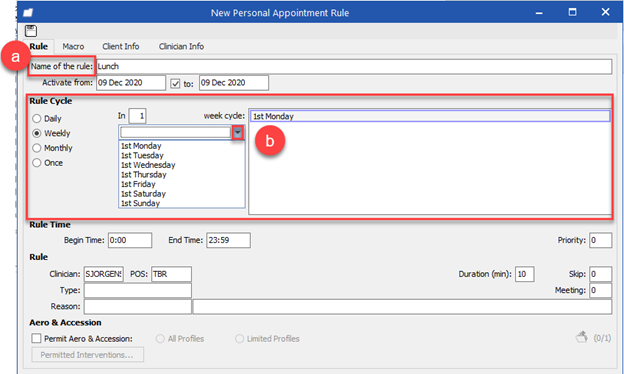This screenshot has height=374, width=624.
Task: Click the Name of the rule field
Action: click(x=354, y=66)
